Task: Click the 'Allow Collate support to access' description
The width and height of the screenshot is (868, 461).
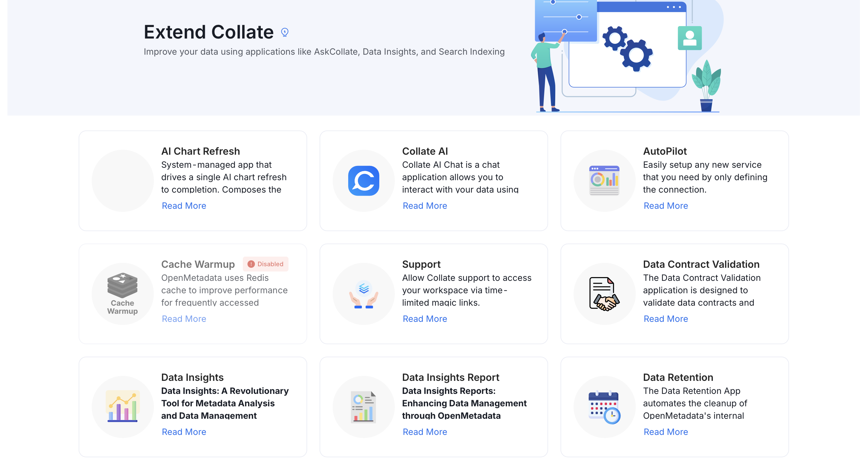Action: point(467,290)
